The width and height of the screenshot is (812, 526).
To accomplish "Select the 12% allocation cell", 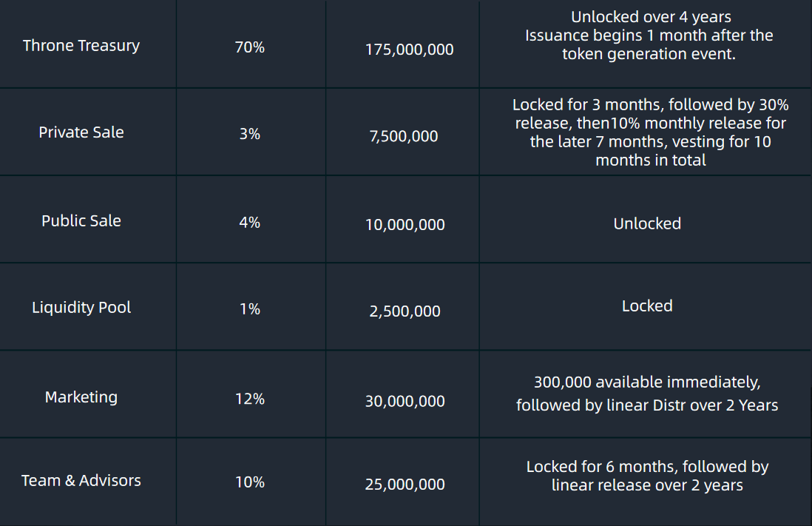I will (x=250, y=399).
